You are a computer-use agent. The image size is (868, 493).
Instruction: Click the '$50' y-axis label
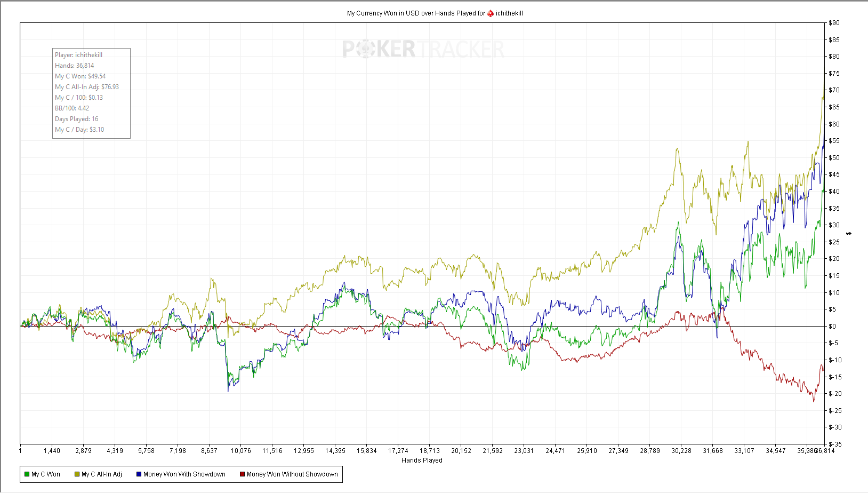point(834,158)
